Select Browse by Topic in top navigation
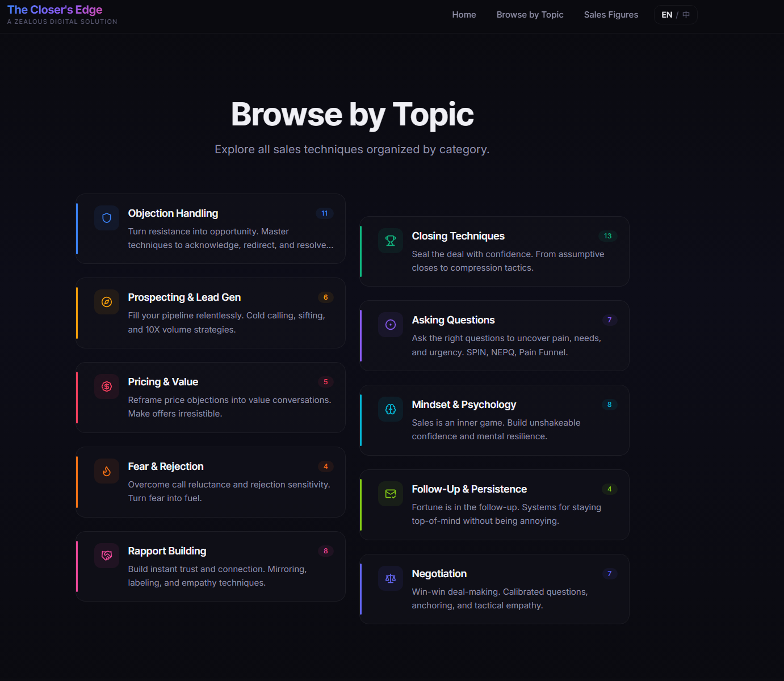The height and width of the screenshot is (681, 784). click(530, 15)
